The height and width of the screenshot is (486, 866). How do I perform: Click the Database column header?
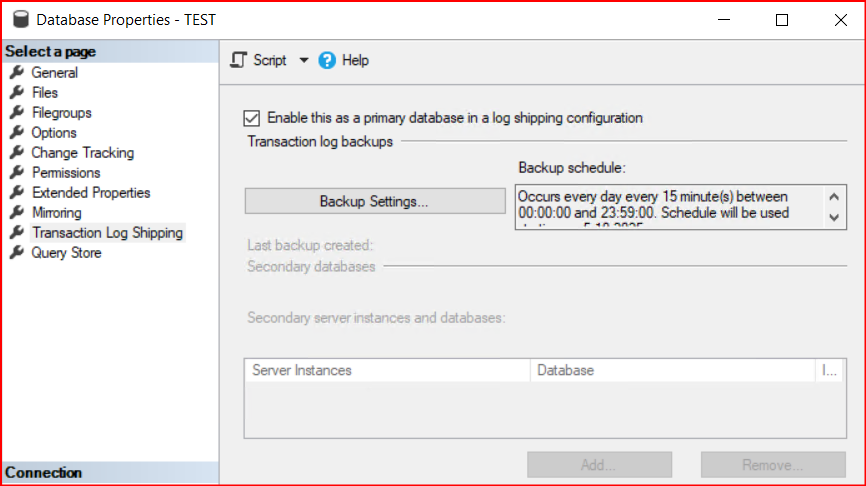(x=566, y=370)
